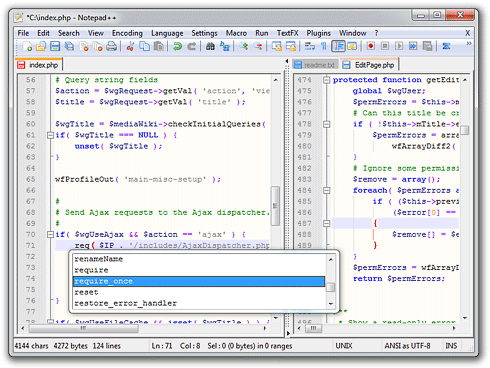Click the Close All documents icon

tap(97, 46)
